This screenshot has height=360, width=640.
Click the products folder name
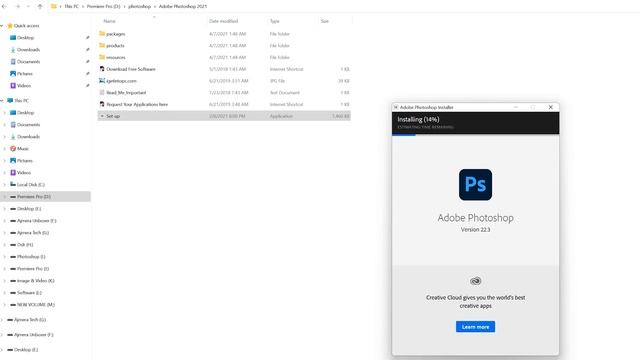click(x=116, y=46)
